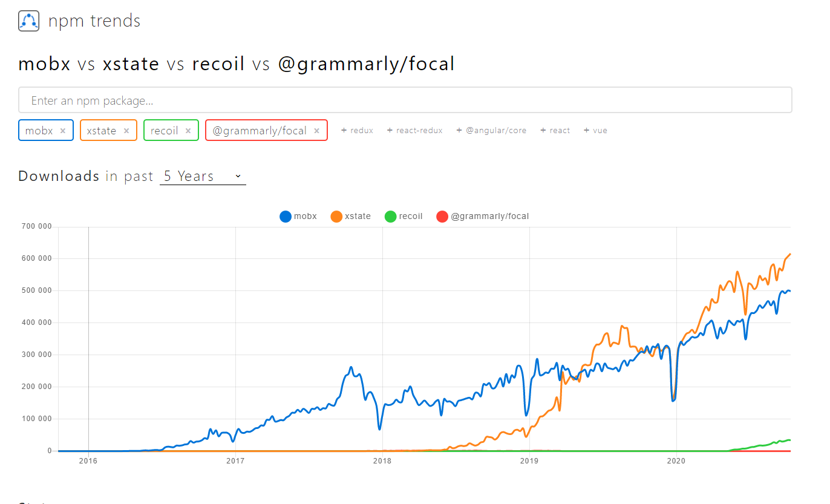Add suggested package react-redux
The image size is (830, 504).
[x=414, y=130]
